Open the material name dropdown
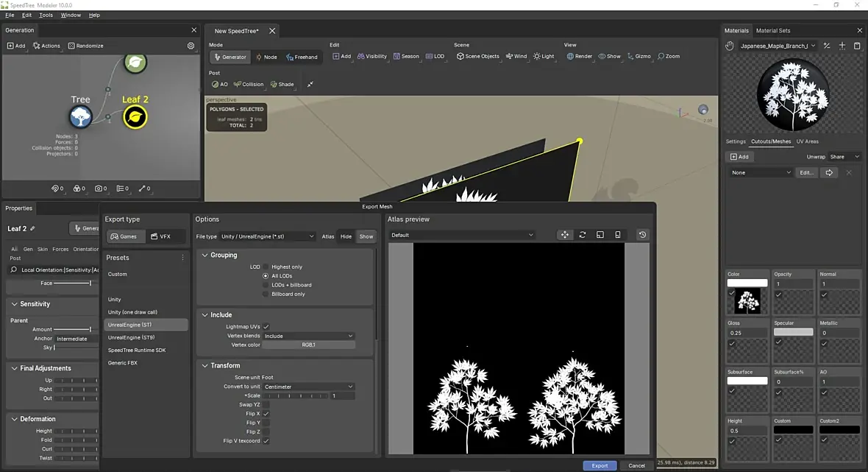 [x=778, y=46]
